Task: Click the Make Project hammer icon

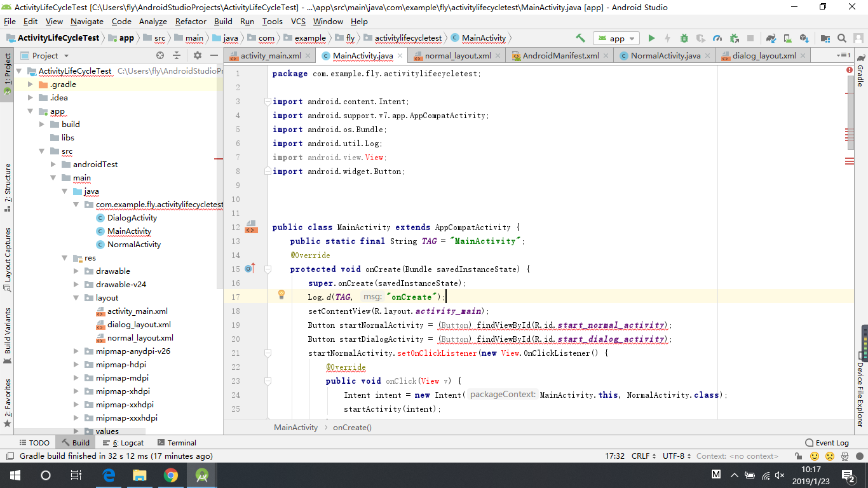Action: pos(580,38)
